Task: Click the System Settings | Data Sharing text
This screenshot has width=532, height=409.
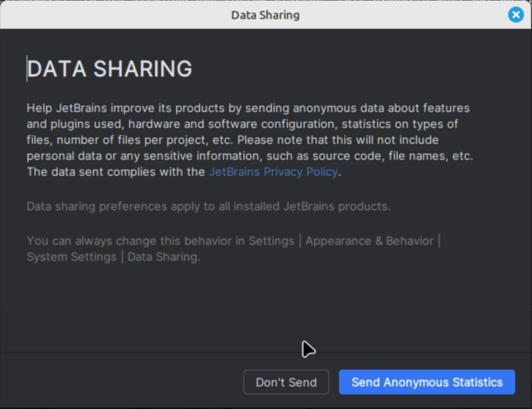Action: (x=114, y=256)
